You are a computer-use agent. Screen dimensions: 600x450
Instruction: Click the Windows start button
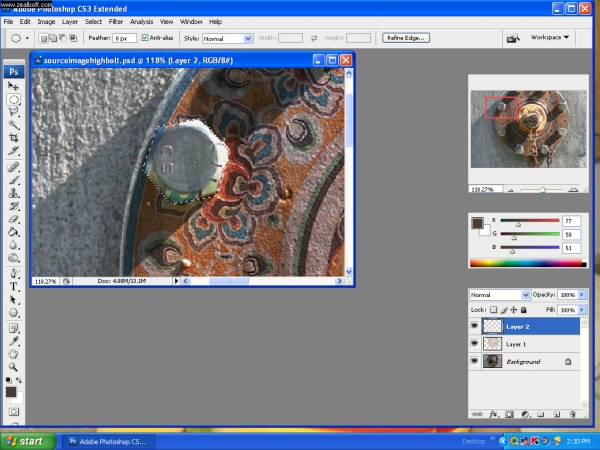[x=28, y=441]
